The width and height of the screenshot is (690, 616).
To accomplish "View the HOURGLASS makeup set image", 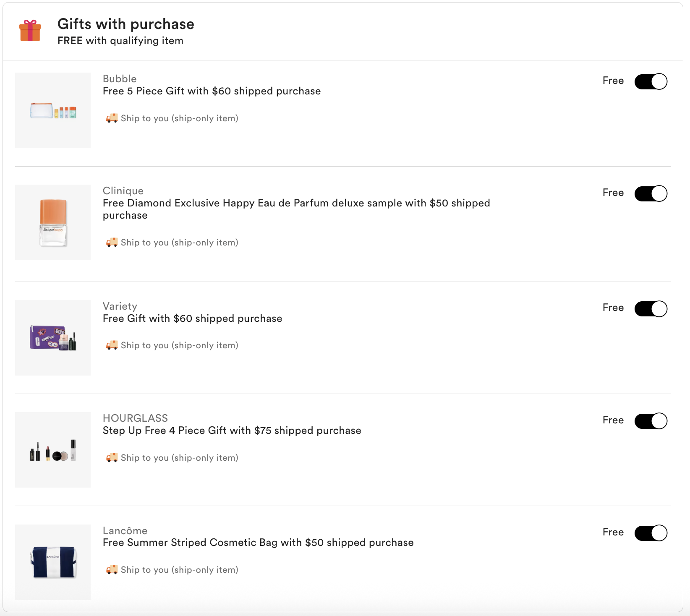I will (53, 450).
